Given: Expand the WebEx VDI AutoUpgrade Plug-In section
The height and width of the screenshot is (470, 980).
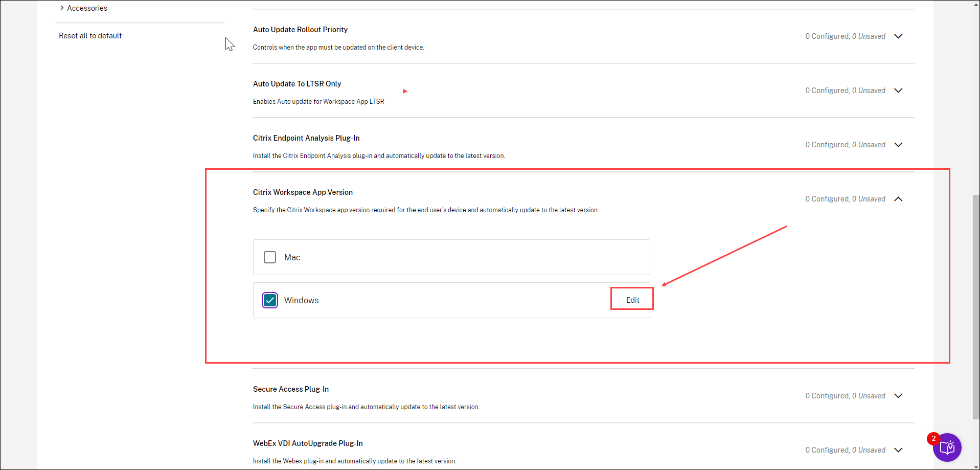Looking at the screenshot, I should [898, 450].
